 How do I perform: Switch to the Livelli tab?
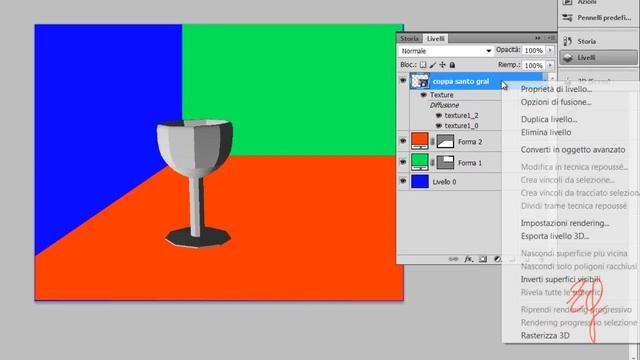(x=436, y=38)
